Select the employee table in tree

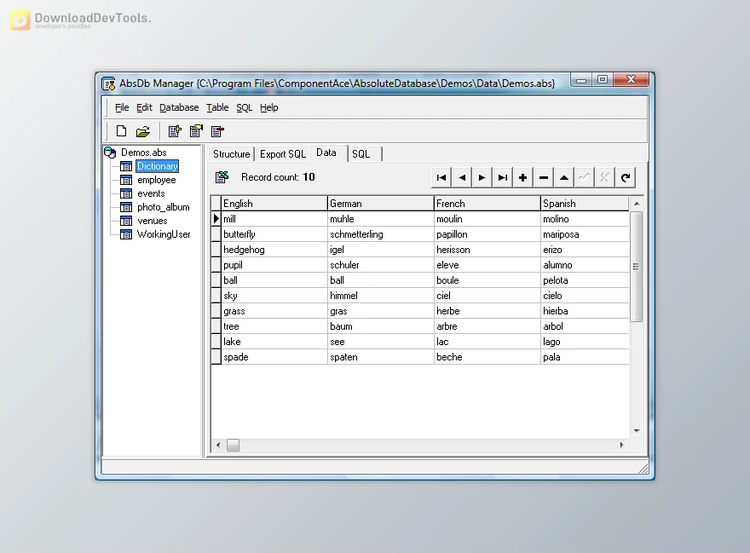coord(156,180)
